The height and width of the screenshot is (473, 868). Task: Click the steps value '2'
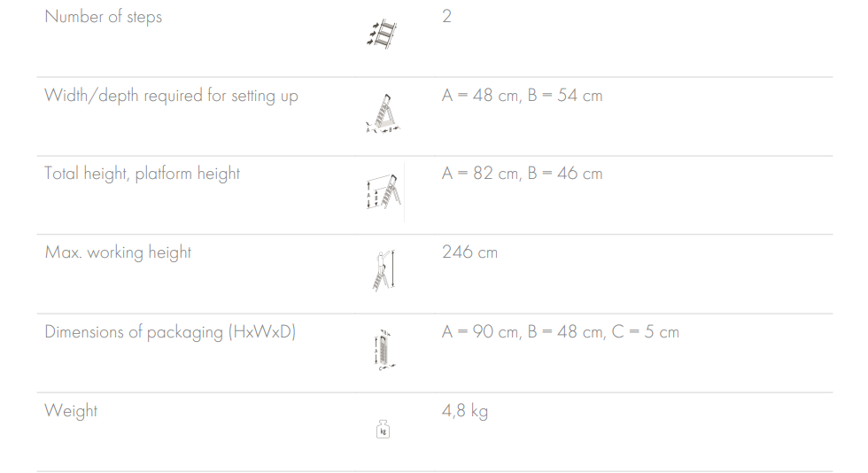click(x=446, y=17)
